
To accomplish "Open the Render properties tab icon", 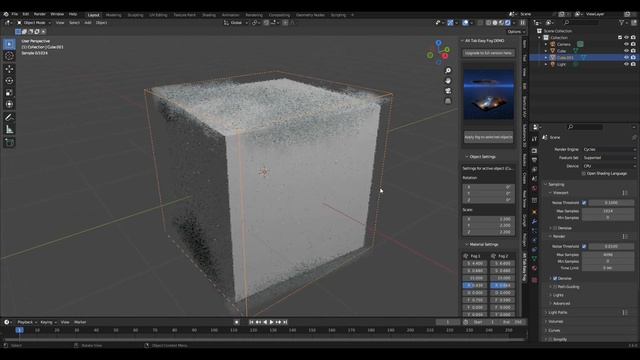I will click(x=534, y=151).
